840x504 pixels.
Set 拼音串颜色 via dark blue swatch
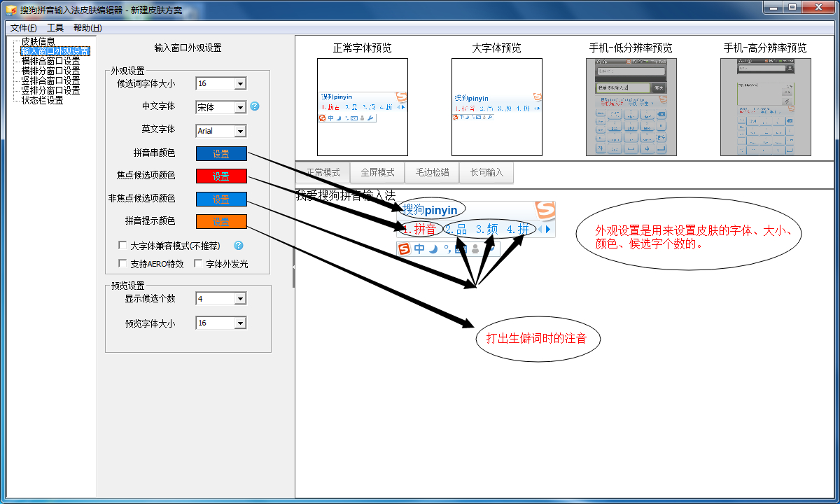point(221,154)
